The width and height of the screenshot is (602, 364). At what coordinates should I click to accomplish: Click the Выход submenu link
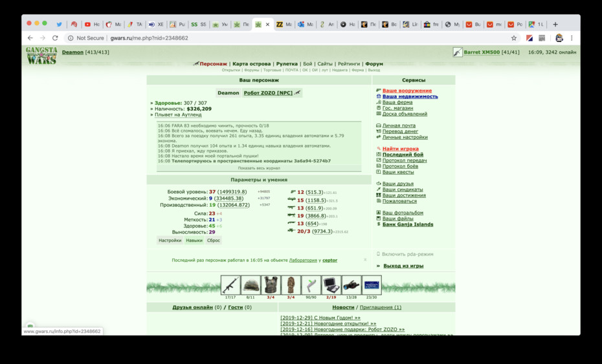tap(373, 70)
